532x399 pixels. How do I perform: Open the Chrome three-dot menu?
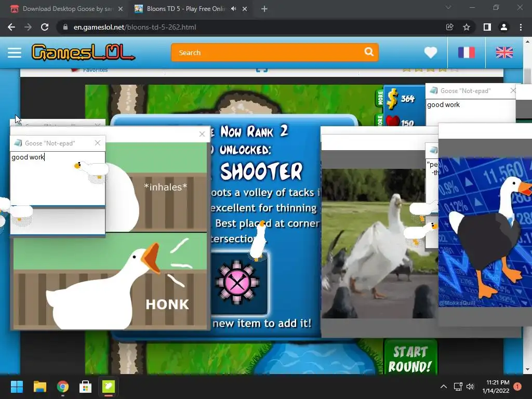click(x=521, y=27)
